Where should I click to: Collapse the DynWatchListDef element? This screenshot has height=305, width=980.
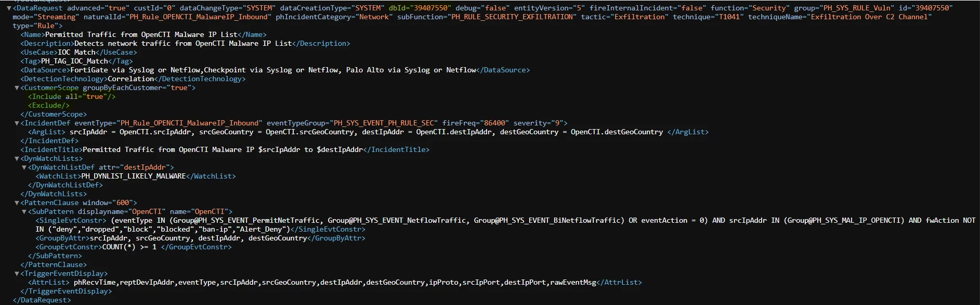(24, 168)
